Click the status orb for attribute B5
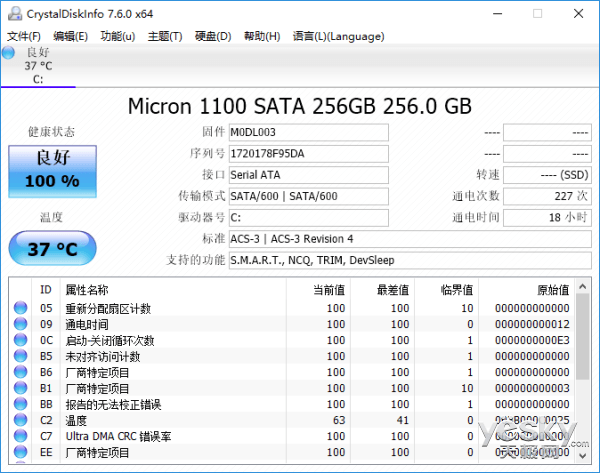This screenshot has width=600, height=473. [20, 356]
